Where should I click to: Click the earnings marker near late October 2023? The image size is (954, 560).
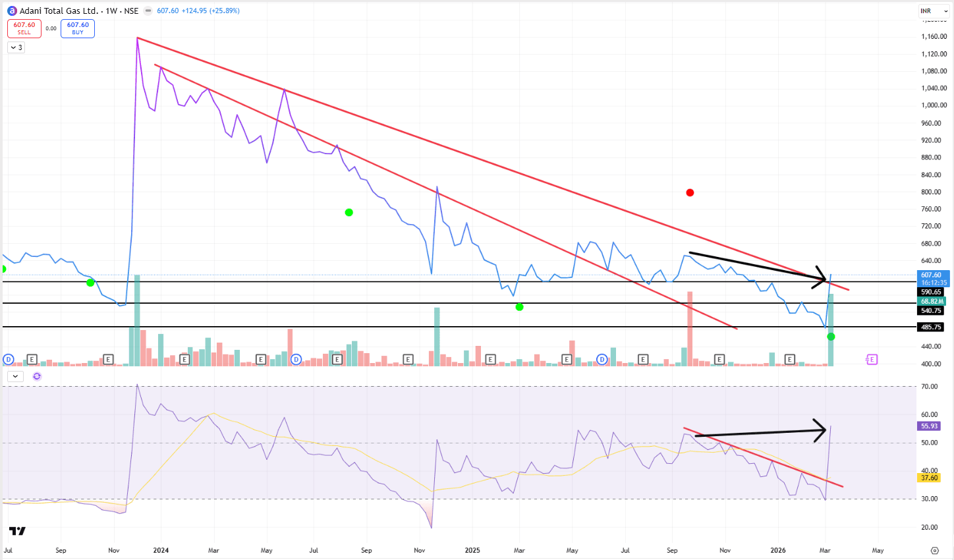109,359
